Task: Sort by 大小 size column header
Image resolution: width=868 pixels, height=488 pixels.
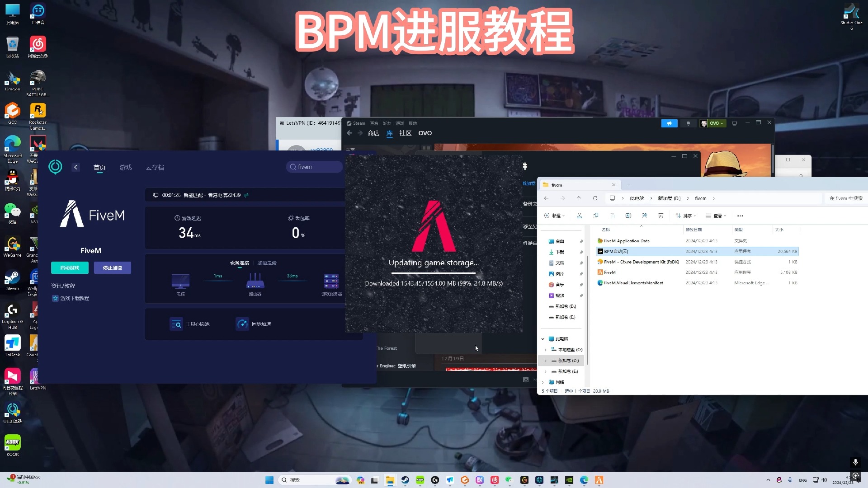Action: coord(779,230)
